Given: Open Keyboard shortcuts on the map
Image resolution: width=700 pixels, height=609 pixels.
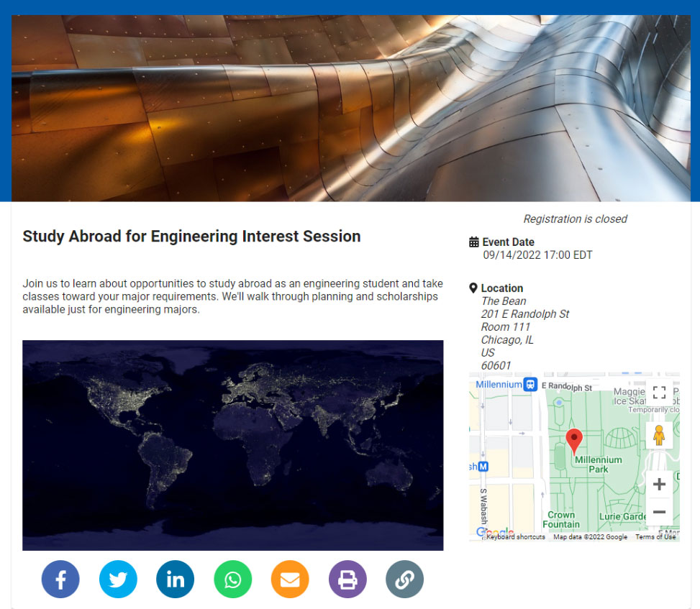Looking at the screenshot, I should tap(516, 536).
